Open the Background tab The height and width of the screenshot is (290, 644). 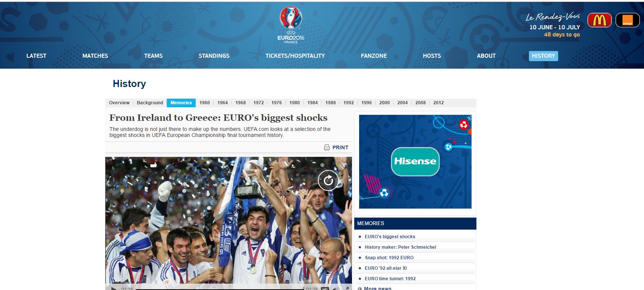tap(150, 103)
